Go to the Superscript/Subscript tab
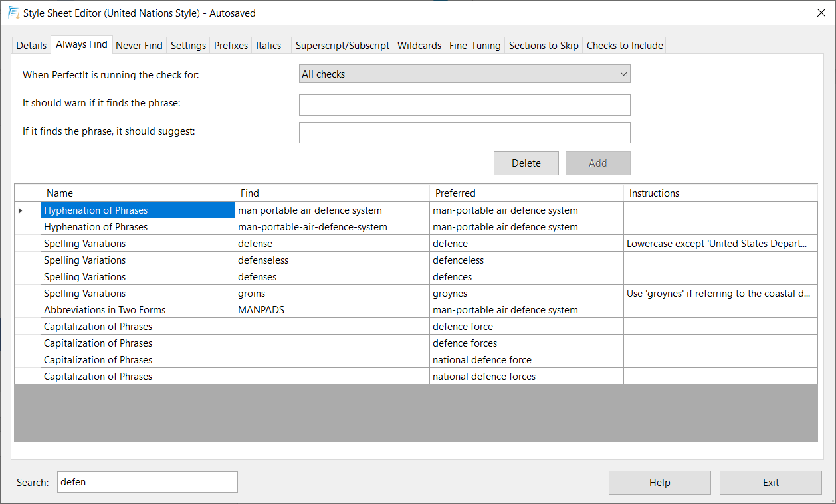Image resolution: width=836 pixels, height=504 pixels. [x=342, y=46]
